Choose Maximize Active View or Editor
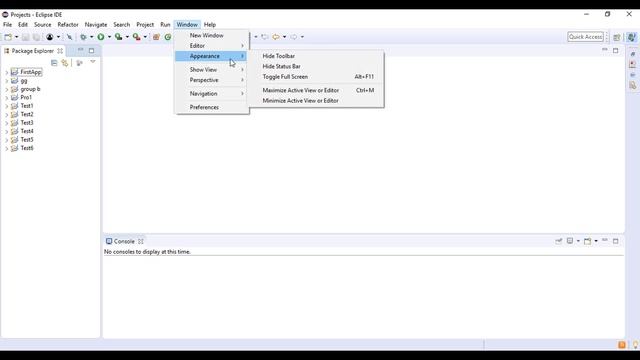Image resolution: width=640 pixels, height=360 pixels. [317, 90]
